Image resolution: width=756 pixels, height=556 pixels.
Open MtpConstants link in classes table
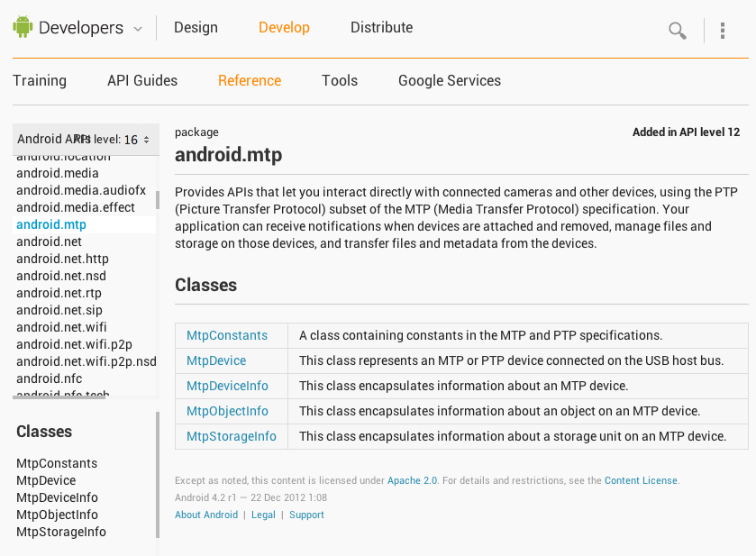pos(226,335)
